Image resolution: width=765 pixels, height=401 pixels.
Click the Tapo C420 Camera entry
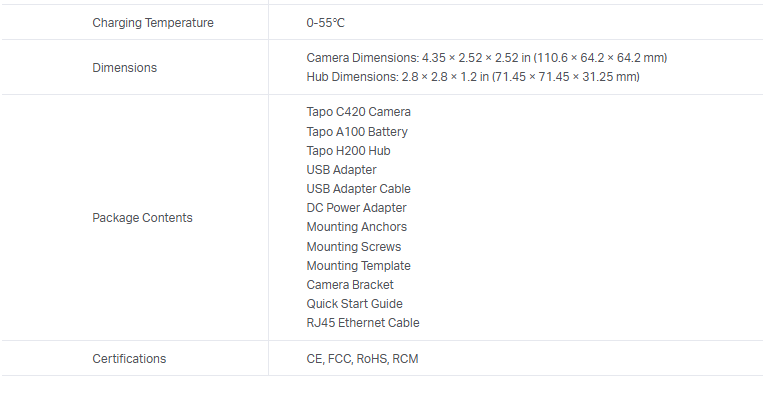click(x=358, y=112)
